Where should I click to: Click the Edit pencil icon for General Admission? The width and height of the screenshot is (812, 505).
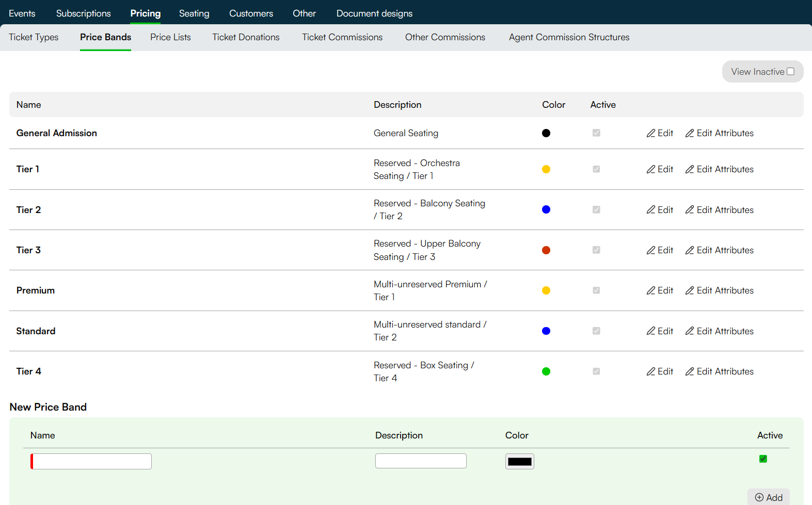coord(651,133)
